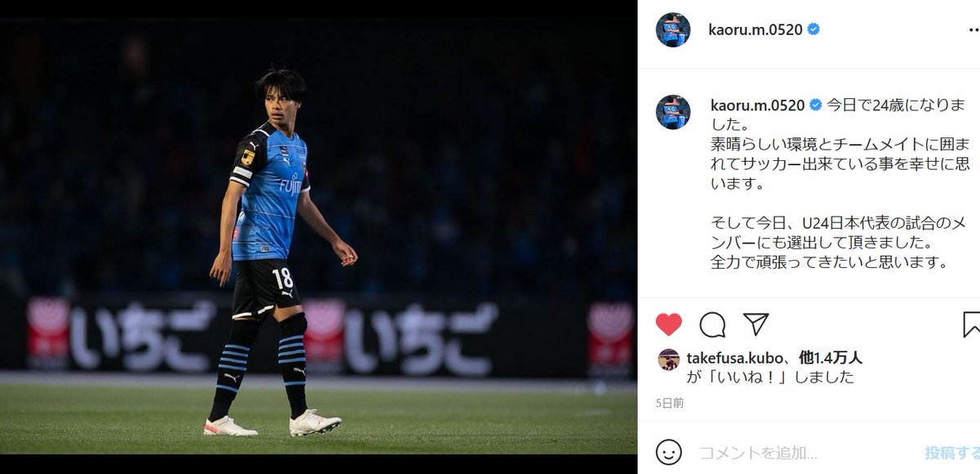Open the takefusa.kubo profile link
The height and width of the screenshot is (474, 980).
(732, 358)
